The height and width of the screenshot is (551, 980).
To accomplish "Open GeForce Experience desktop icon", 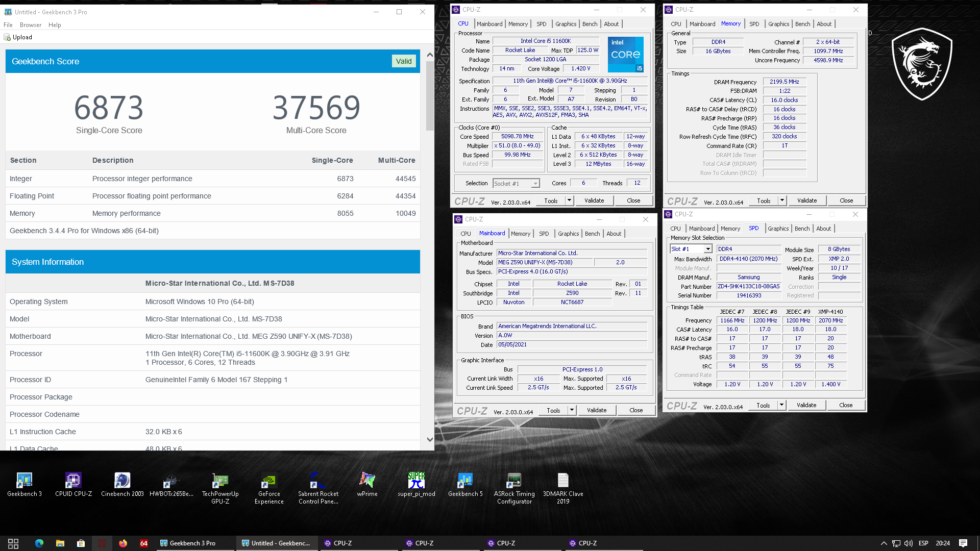I will pos(269,488).
